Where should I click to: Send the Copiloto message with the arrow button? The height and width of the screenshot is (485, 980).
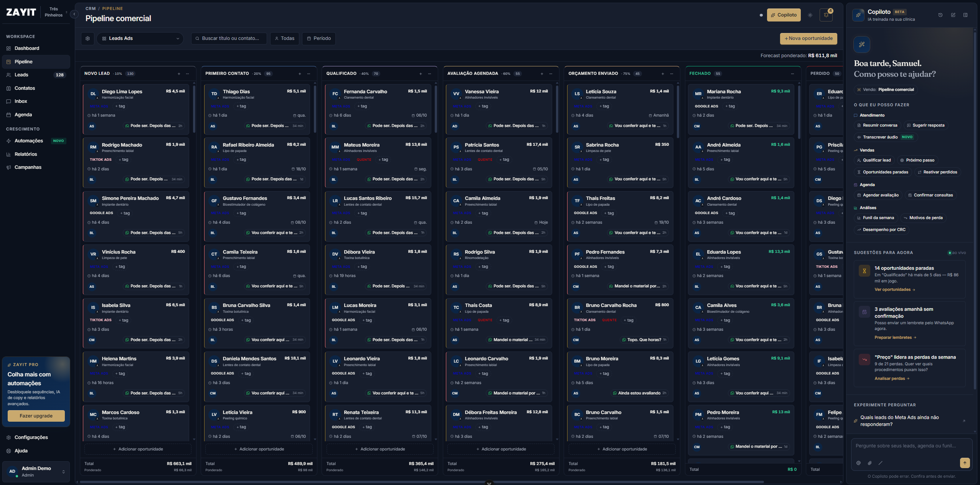[965, 463]
